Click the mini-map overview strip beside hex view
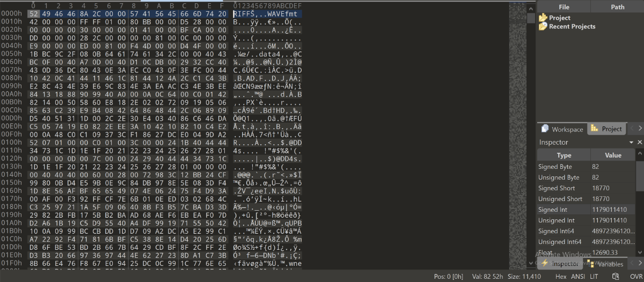644x282 pixels. click(x=517, y=134)
